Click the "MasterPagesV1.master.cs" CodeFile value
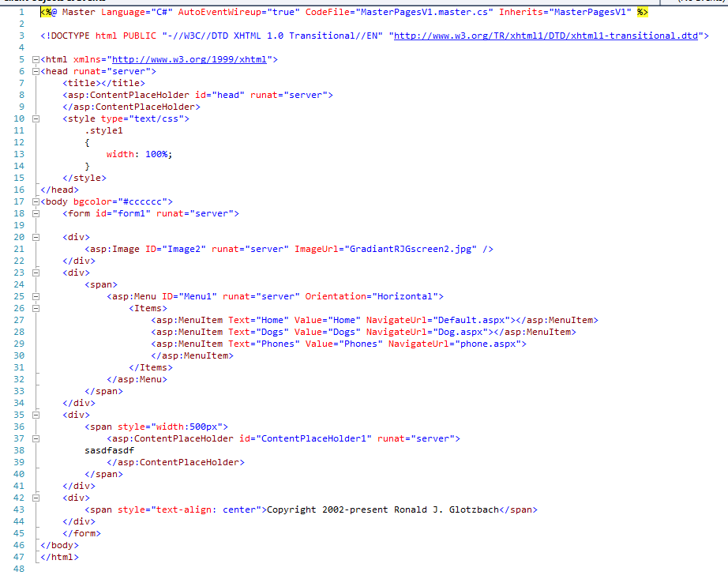The width and height of the screenshot is (728, 579). 424,12
